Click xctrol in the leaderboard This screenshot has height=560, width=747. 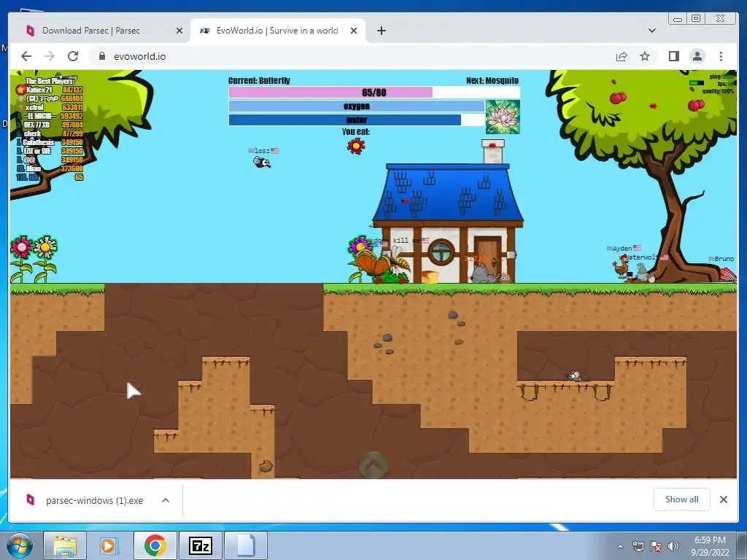50,107
